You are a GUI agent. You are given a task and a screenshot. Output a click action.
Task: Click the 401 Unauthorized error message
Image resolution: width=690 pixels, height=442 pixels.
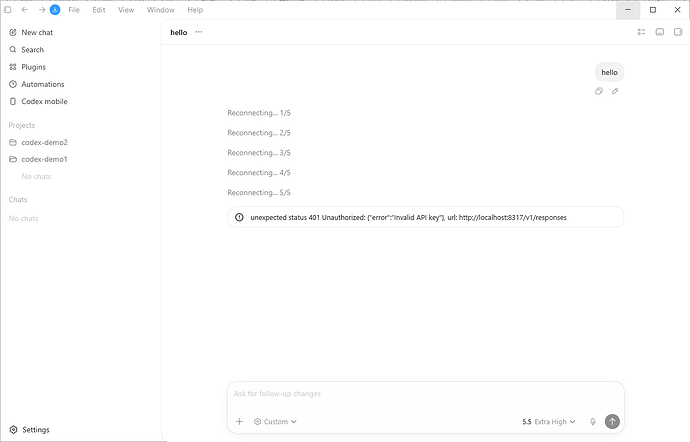pyautogui.click(x=426, y=217)
